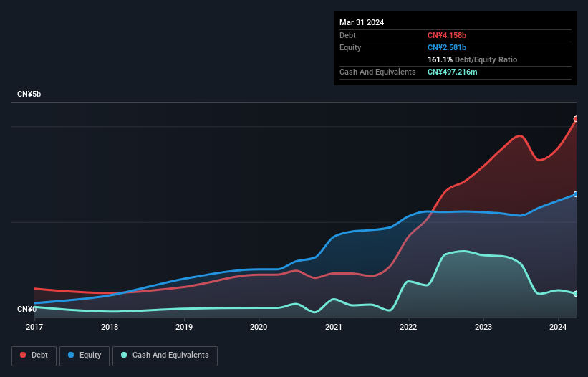Click the Debt endpoint marker on chart
Viewport: 588px width, 377px height.
click(576, 119)
